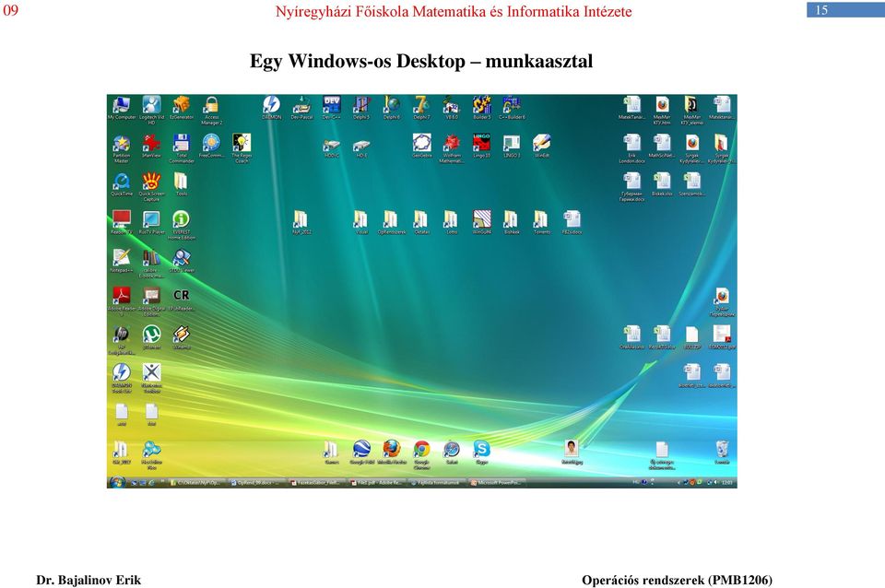Screen dimensions: 885x588
Task: Open the OpRendszerek folder shortcut
Action: coord(391,223)
